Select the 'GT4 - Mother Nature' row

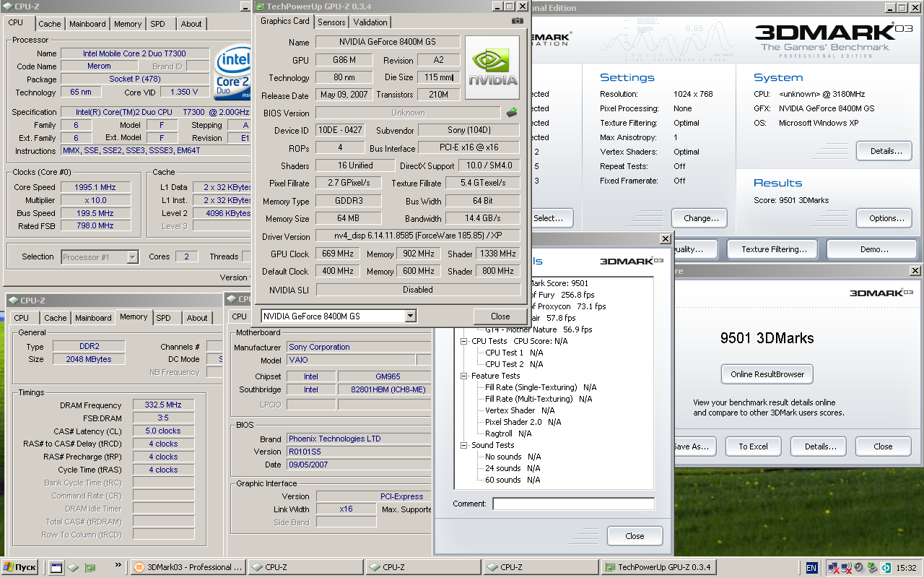(x=538, y=329)
